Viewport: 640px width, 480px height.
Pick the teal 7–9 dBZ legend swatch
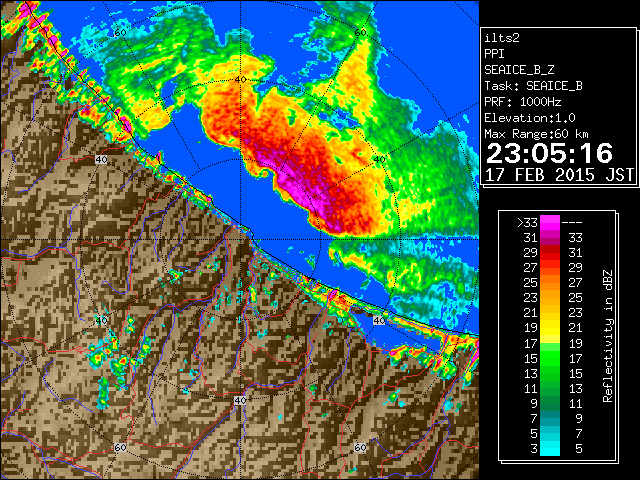tap(550, 418)
